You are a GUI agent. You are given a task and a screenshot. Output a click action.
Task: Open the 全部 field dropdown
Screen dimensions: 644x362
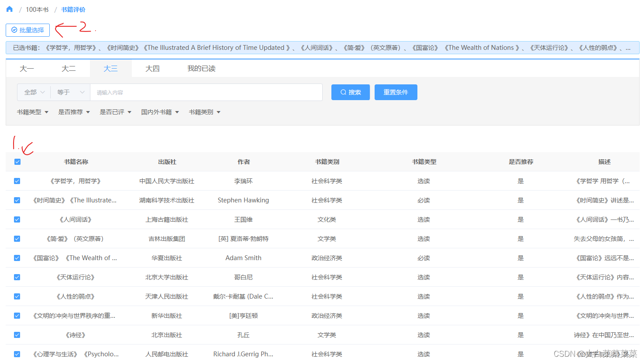point(34,92)
